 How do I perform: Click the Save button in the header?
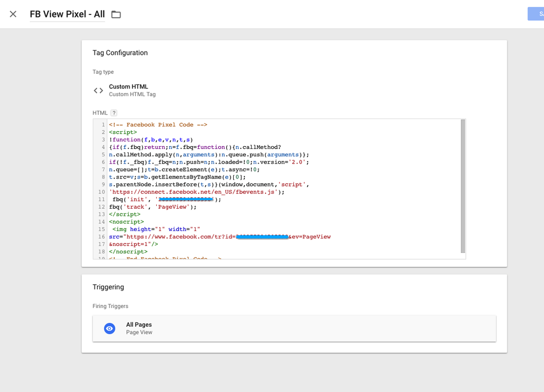tap(536, 14)
